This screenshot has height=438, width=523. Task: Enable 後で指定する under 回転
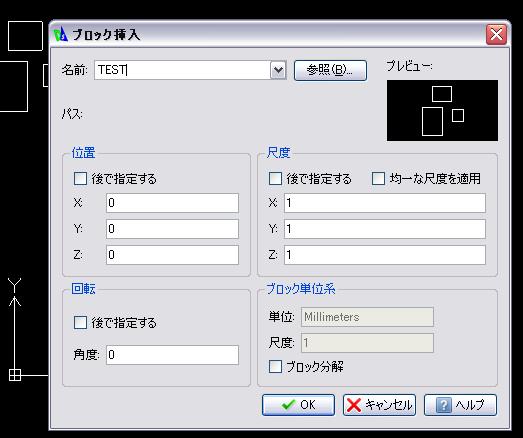[80, 323]
